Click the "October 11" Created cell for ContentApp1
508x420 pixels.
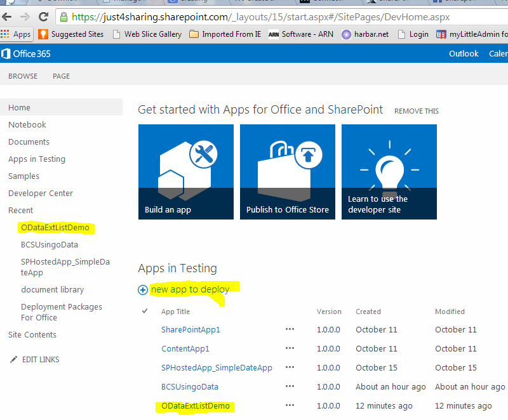point(377,348)
